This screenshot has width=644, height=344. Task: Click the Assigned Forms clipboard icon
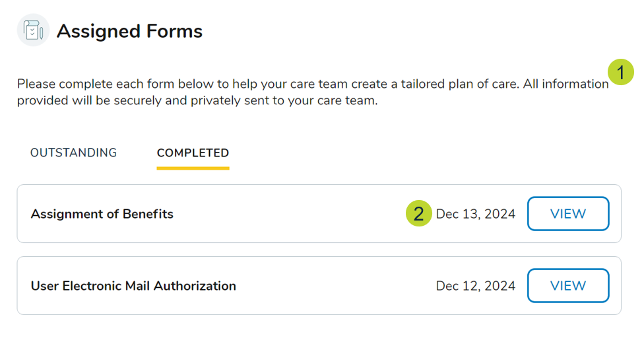pyautogui.click(x=33, y=30)
